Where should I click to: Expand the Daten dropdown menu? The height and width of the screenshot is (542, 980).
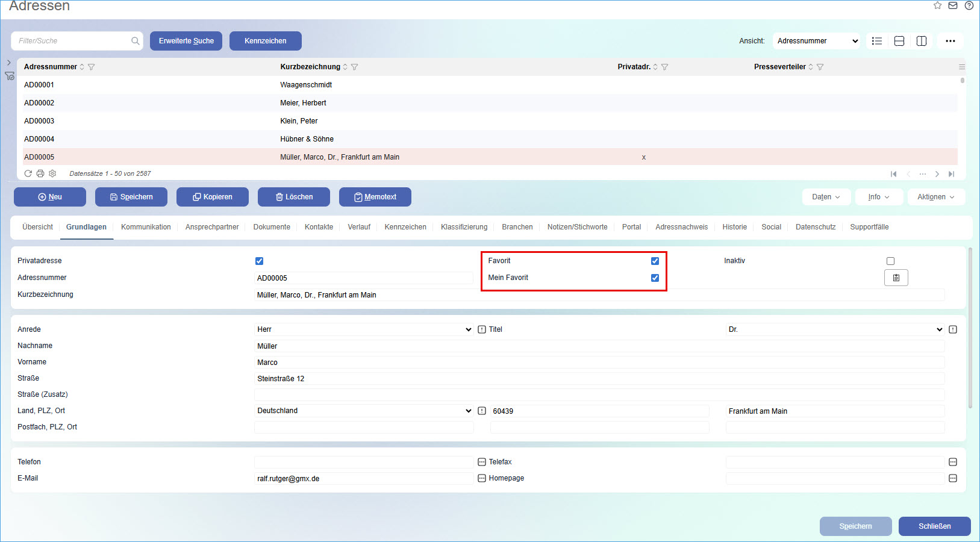coord(826,197)
